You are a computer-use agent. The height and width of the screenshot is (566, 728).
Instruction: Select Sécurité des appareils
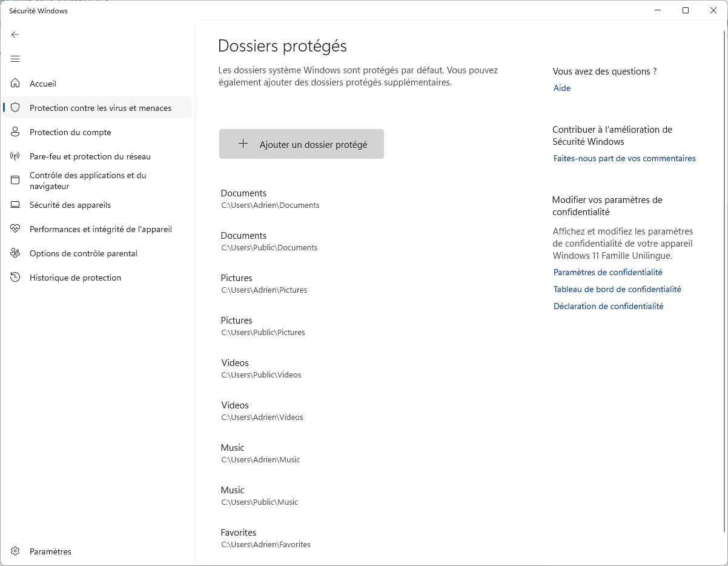[x=98, y=205]
